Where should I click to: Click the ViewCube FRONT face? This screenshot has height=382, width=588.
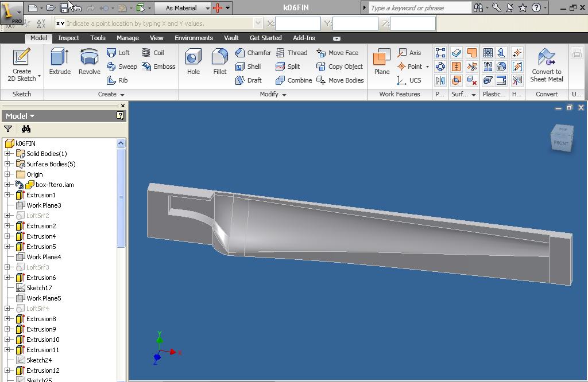point(560,143)
